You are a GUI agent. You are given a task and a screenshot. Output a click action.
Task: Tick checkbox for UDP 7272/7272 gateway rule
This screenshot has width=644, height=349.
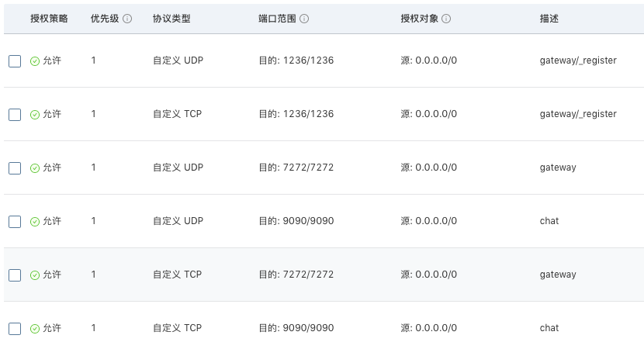pyautogui.click(x=15, y=168)
